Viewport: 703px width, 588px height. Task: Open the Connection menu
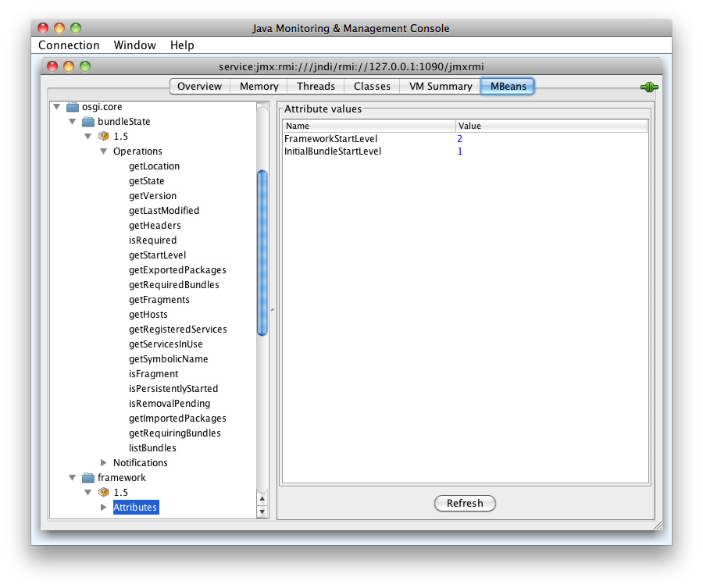coord(69,45)
